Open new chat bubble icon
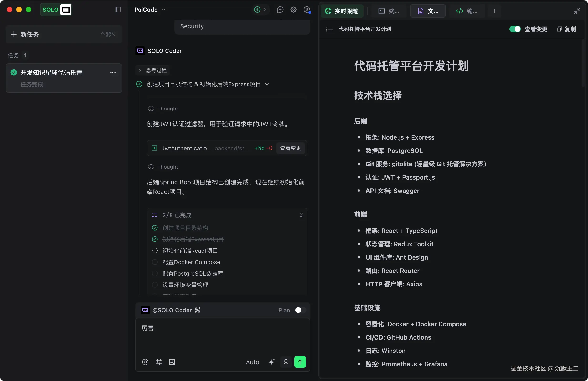This screenshot has height=381, width=588. pos(280,10)
